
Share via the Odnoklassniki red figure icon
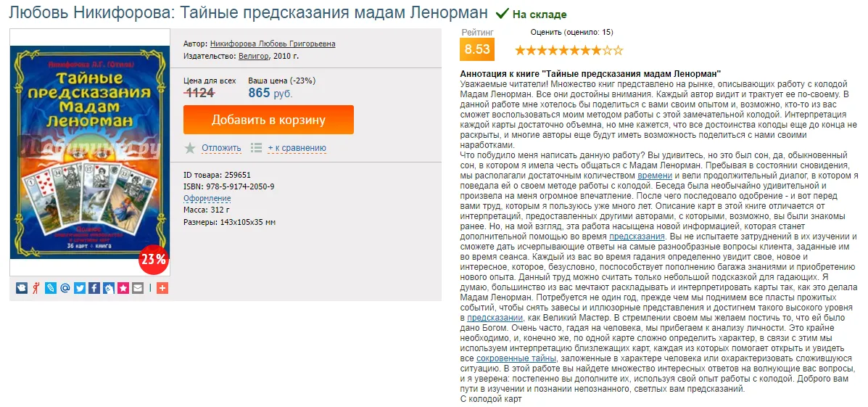pos(36,288)
